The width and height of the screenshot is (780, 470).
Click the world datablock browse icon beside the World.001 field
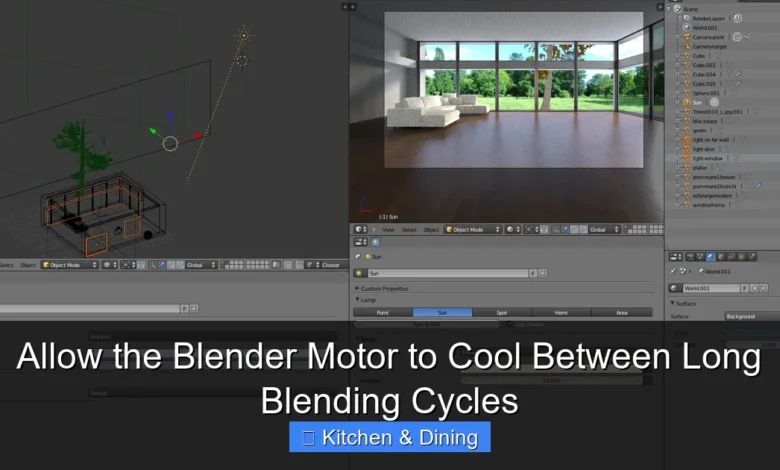675,288
